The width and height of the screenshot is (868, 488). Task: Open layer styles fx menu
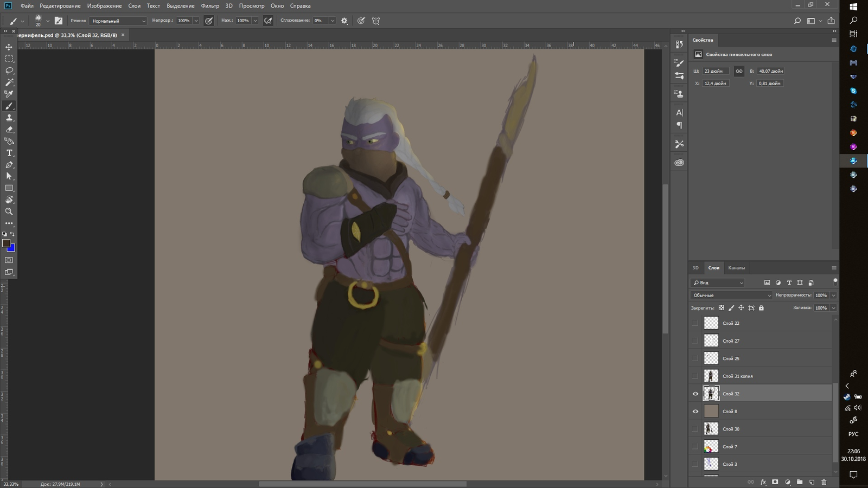click(763, 482)
